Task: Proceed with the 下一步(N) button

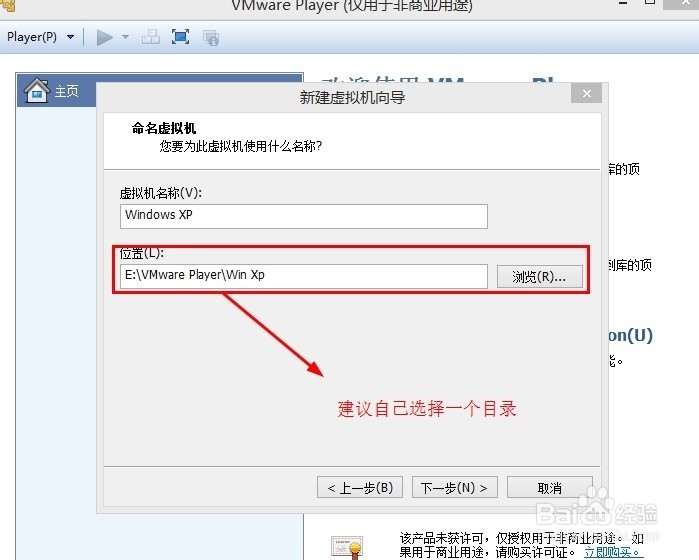Action: pyautogui.click(x=455, y=487)
